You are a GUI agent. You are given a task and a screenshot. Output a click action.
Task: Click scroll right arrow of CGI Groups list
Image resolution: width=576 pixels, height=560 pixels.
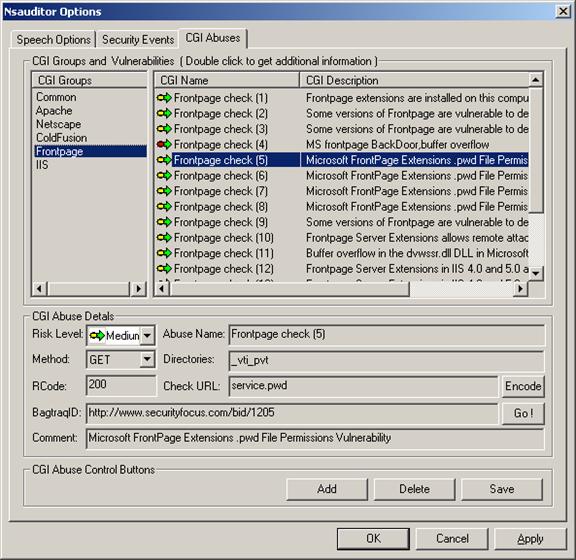click(139, 289)
